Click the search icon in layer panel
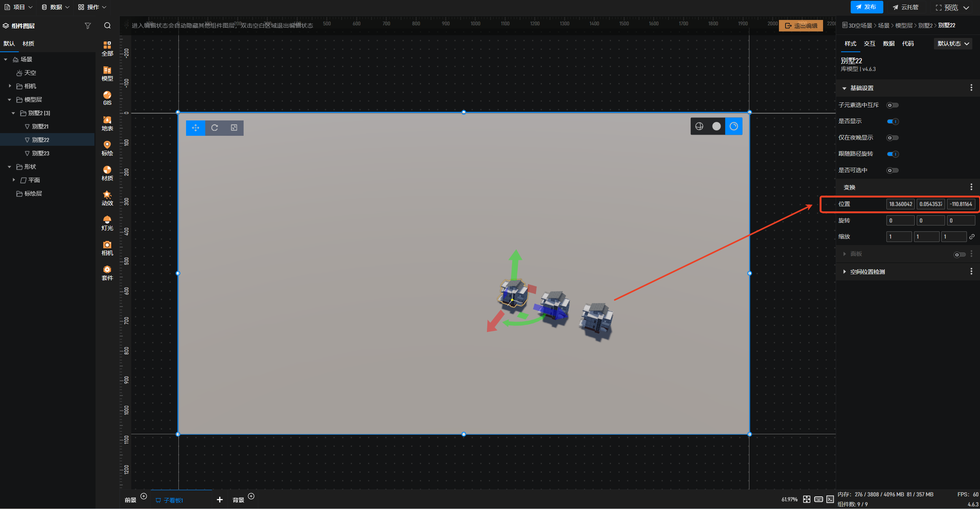The height and width of the screenshot is (509, 980). (107, 26)
